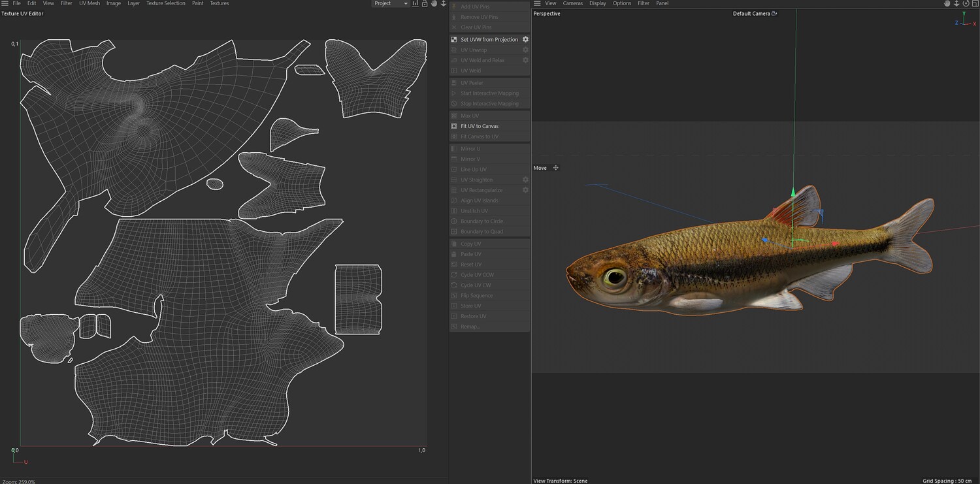Screen dimensions: 980x484
Task: Click the zoom arrows icon in UV editor
Action: point(444,3)
